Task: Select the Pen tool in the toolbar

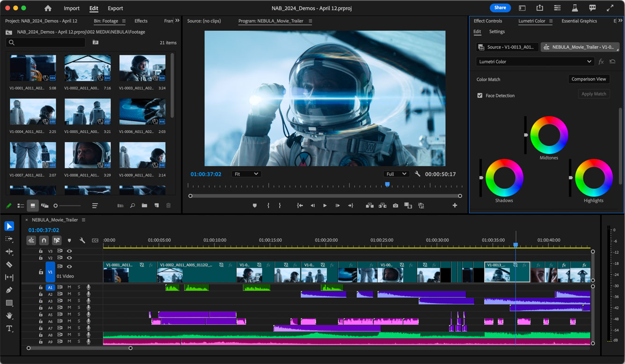Action: point(9,290)
